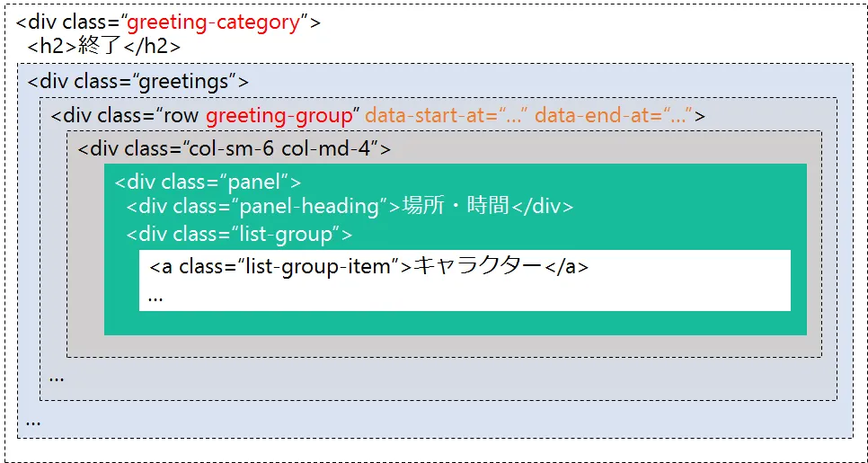Image resolution: width=868 pixels, height=463 pixels.
Task: Click the ellipsis below the gray column box
Action: [x=57, y=376]
